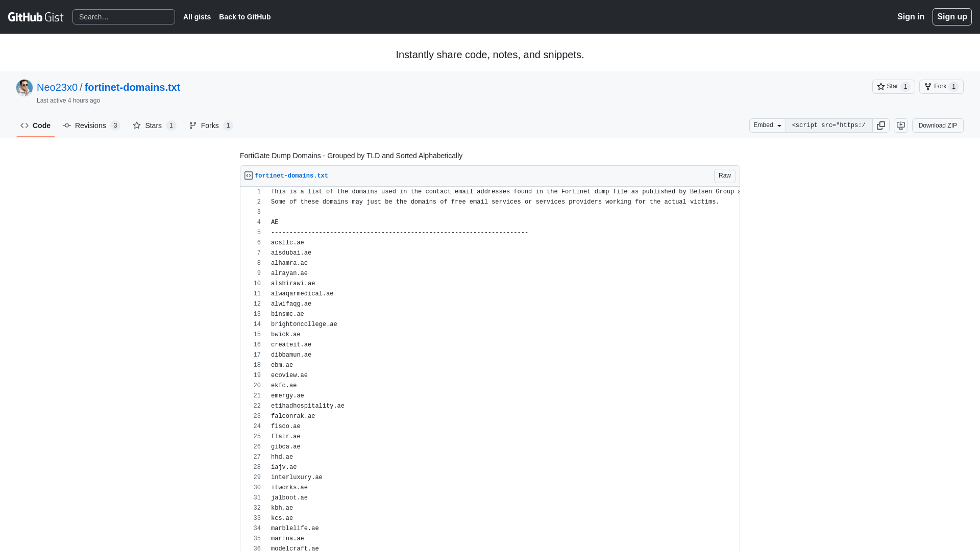Click the All gists menu item
Screen dimensions: 980x551
[197, 16]
